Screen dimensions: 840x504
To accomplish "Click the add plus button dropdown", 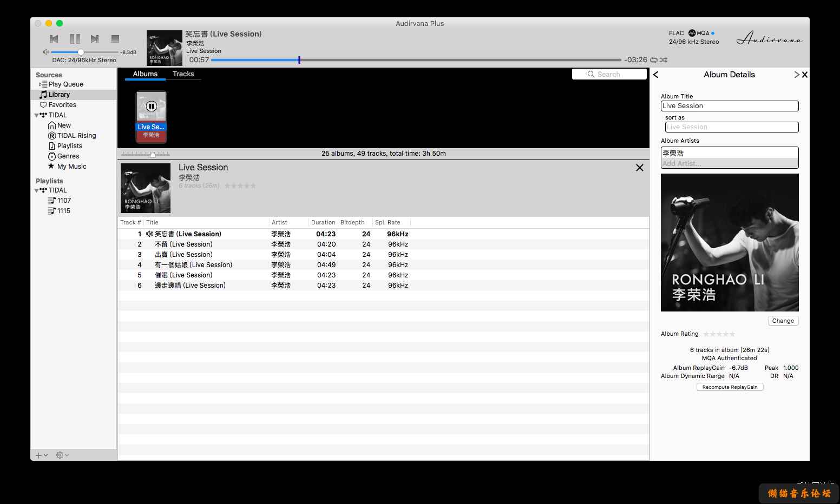I will (42, 455).
